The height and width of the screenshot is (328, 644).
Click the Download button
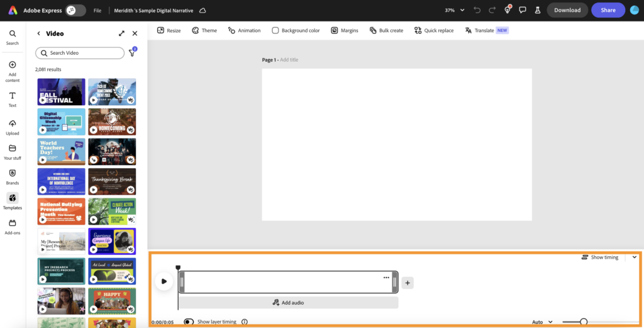coord(567,10)
